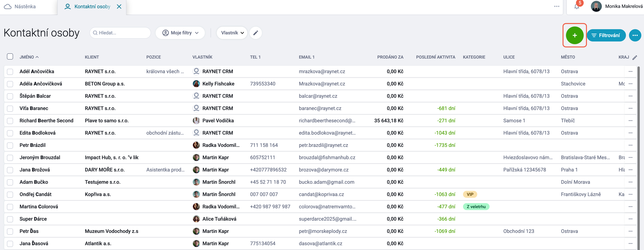Open the notifications bell icon
Screen dimensions: 644x250
tap(577, 7)
